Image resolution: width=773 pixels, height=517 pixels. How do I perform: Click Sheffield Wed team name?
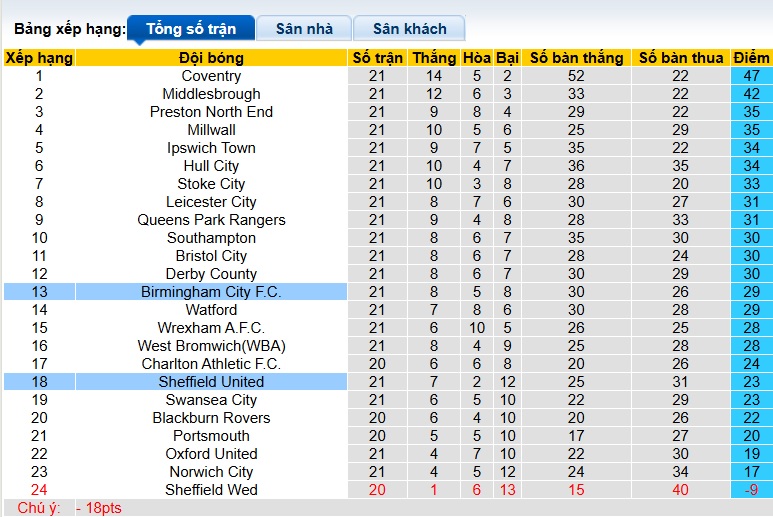click(211, 490)
